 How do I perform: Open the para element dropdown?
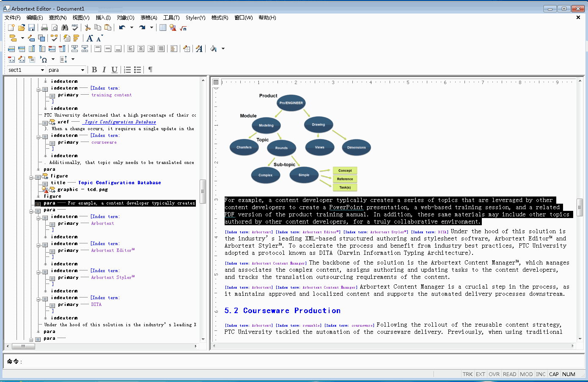[x=82, y=70]
